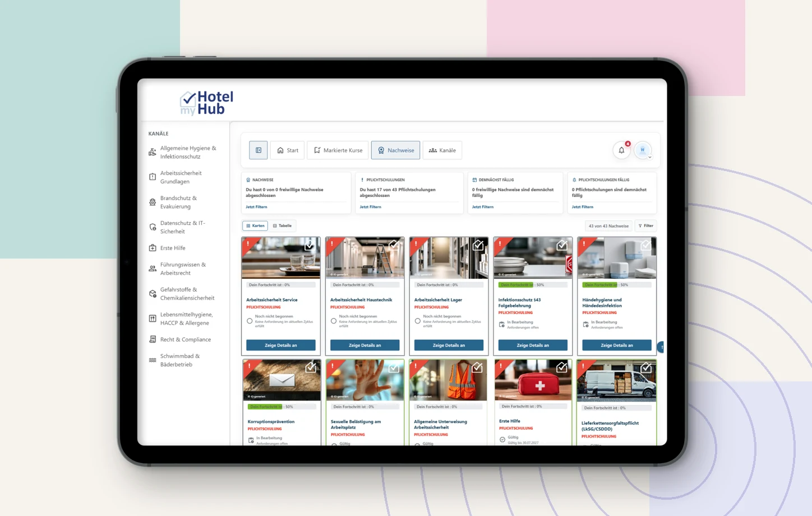Open the Markierte Kurse tab
Screen dimensions: 812x516
coord(338,150)
